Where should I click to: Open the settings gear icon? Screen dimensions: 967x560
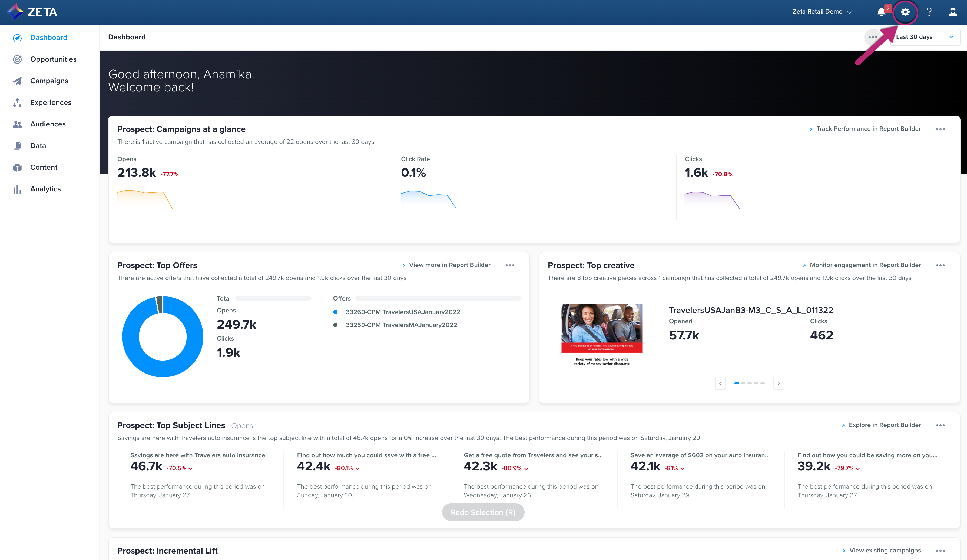905,12
